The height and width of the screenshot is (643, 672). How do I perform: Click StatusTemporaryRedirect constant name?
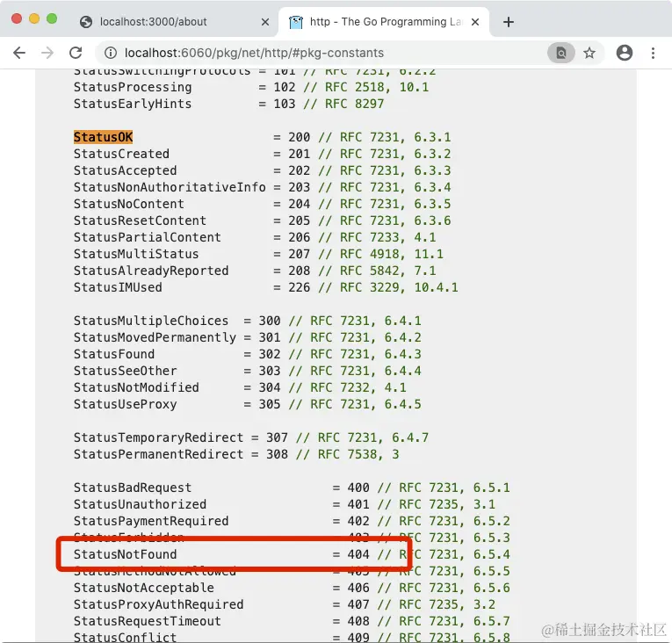159,438
